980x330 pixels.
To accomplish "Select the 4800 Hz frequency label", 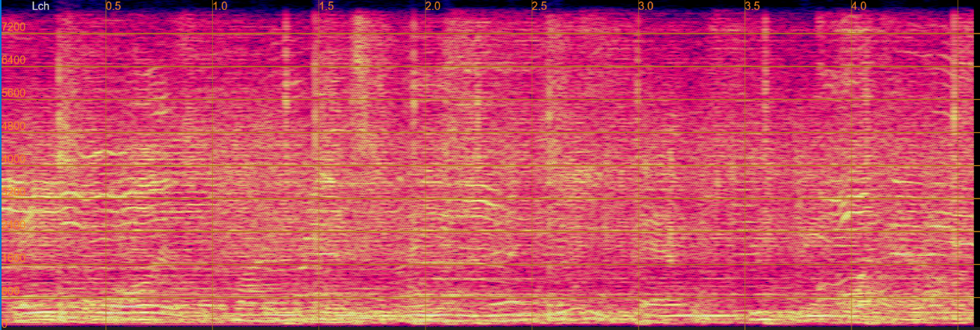I will (x=14, y=126).
